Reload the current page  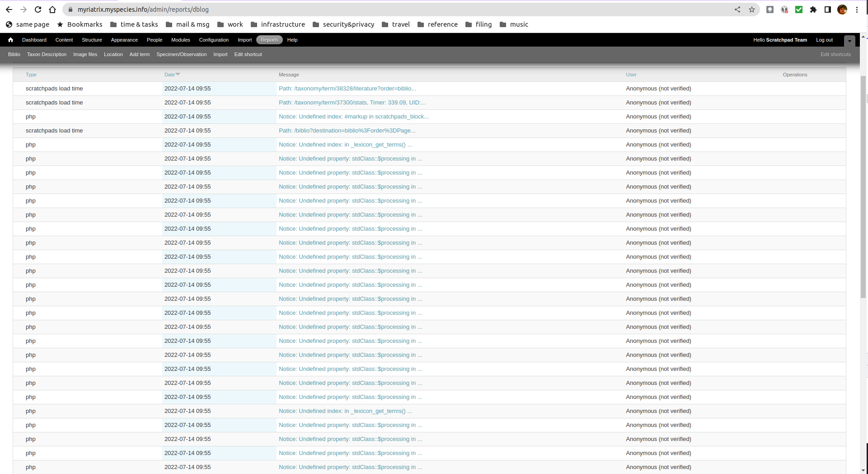tap(38, 9)
